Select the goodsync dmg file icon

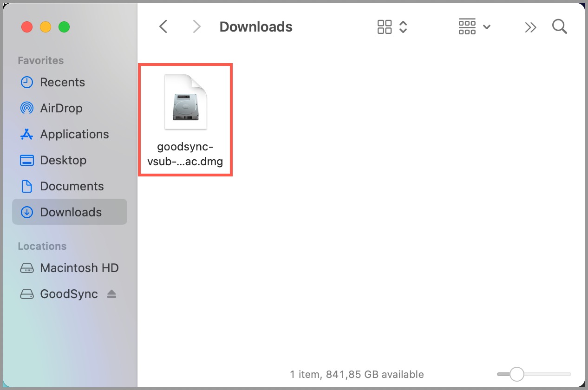pos(185,102)
